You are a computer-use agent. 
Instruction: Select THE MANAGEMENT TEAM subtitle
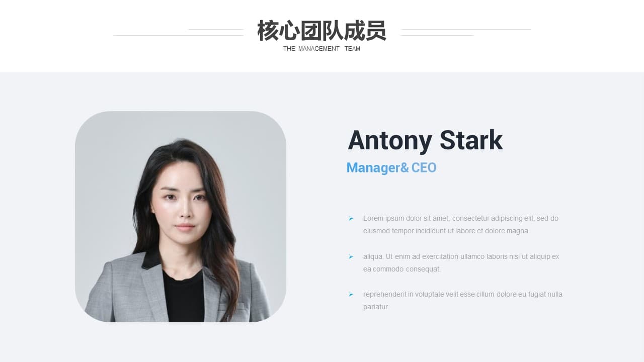point(321,49)
